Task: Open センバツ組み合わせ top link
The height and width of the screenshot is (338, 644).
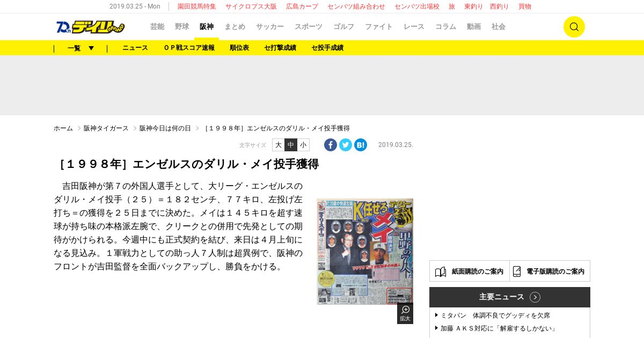Action: [x=356, y=6]
